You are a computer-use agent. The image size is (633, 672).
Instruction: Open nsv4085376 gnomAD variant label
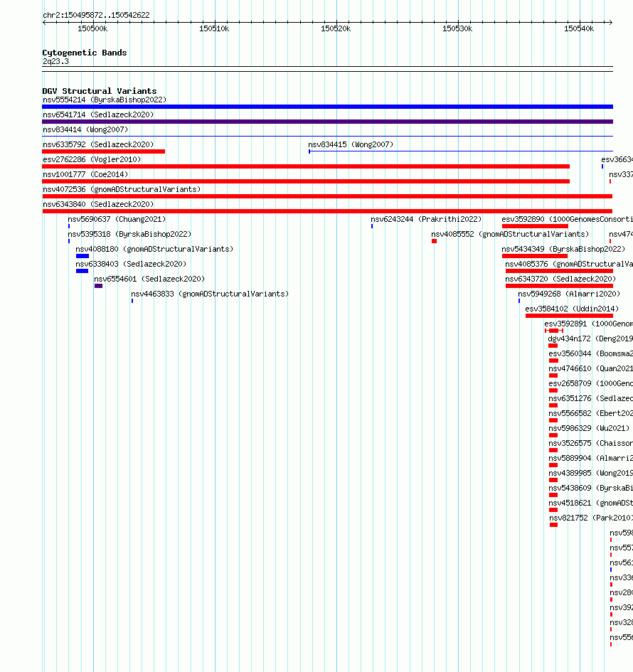pos(569,264)
